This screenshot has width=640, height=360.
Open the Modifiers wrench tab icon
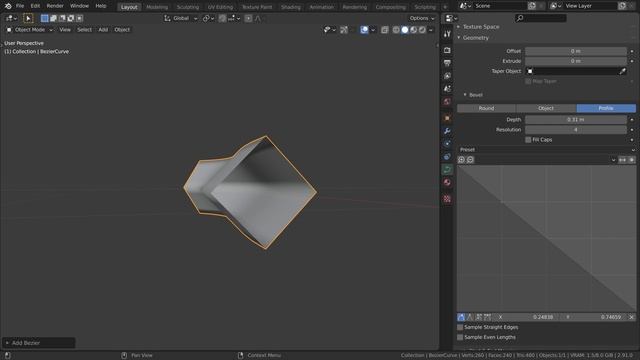(447, 131)
